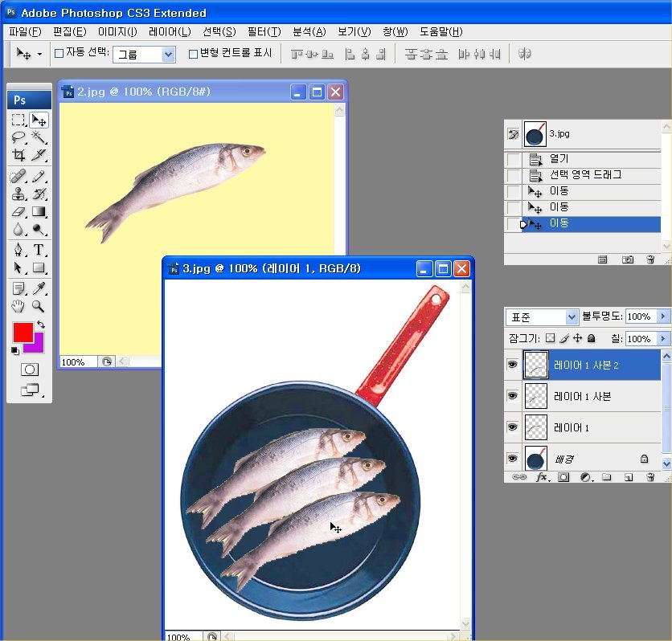Screen dimensions: 672x641
Task: Click the trash icon in Layers panel
Action: pyautogui.click(x=650, y=477)
